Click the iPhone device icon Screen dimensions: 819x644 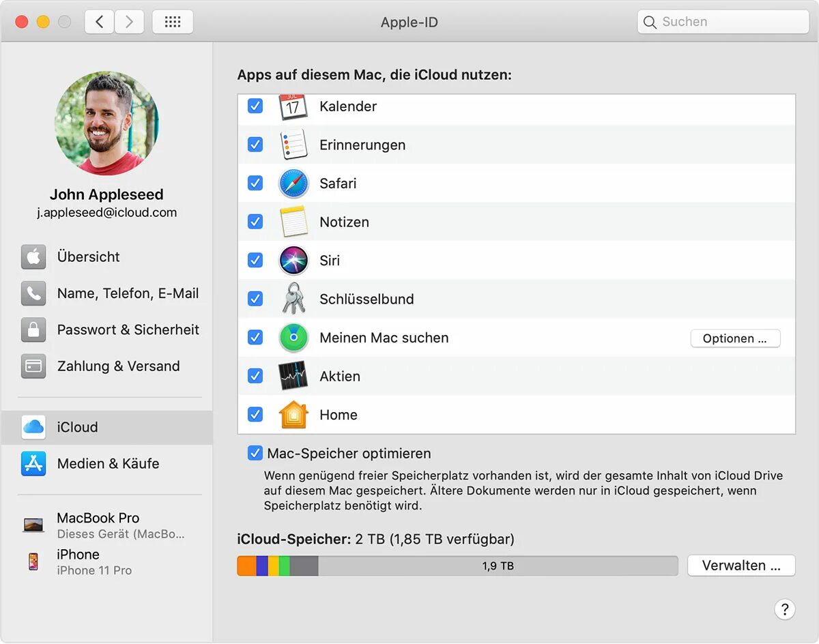coord(33,561)
